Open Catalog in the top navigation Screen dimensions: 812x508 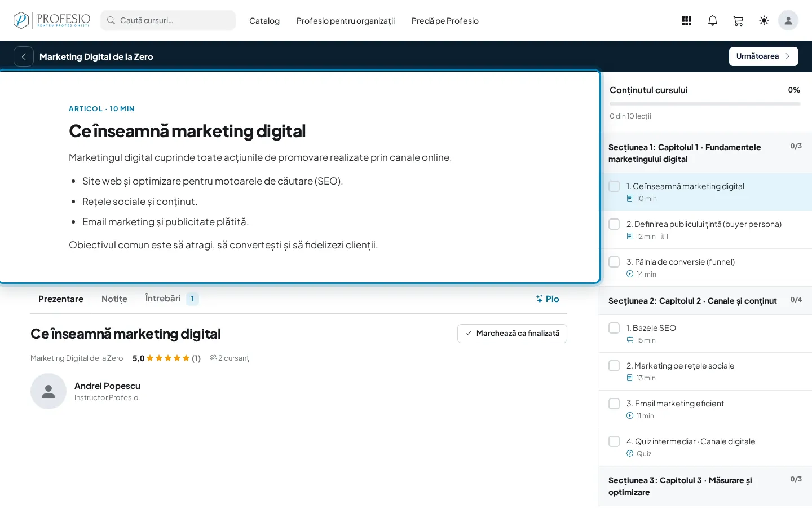pyautogui.click(x=264, y=21)
